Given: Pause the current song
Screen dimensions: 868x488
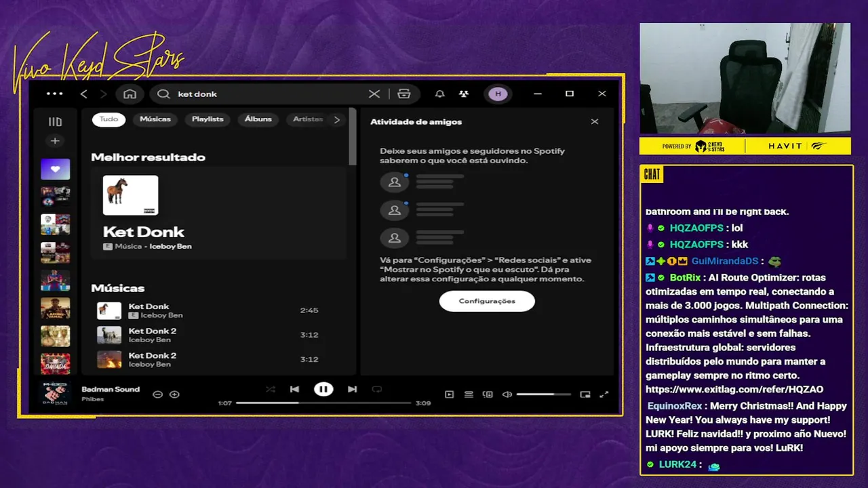Looking at the screenshot, I should 323,389.
